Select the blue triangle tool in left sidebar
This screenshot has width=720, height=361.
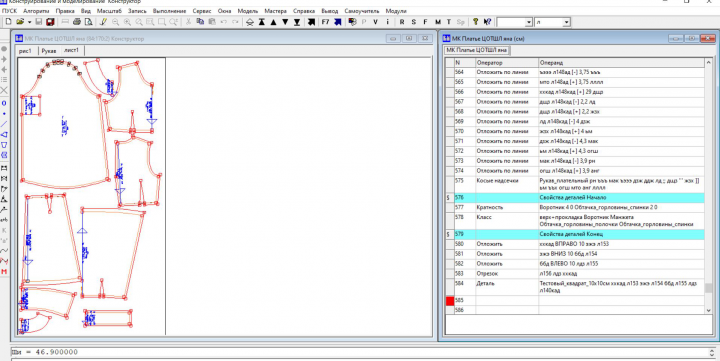click(4, 135)
